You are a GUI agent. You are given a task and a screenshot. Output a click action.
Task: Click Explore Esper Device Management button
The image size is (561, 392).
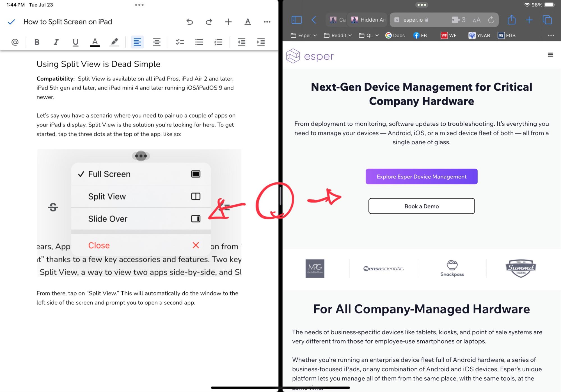click(x=421, y=176)
